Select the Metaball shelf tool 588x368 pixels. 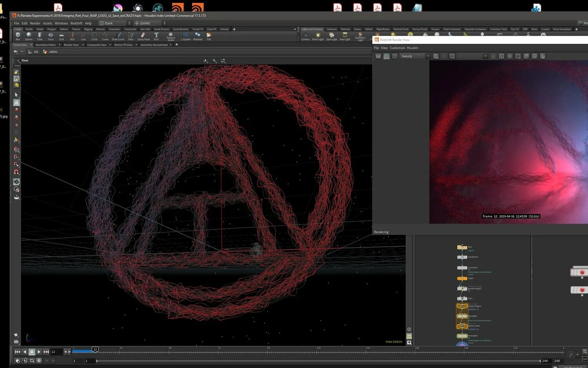pos(198,36)
